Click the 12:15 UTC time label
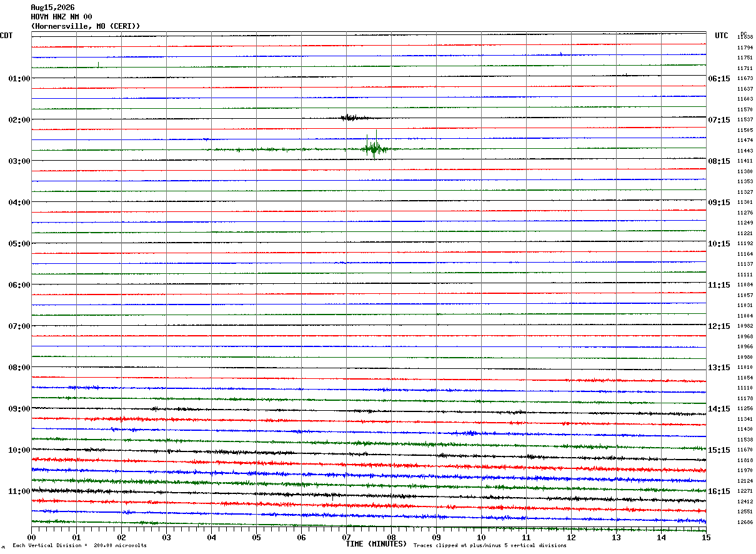Viewport: 756px width, 554px height. click(719, 326)
